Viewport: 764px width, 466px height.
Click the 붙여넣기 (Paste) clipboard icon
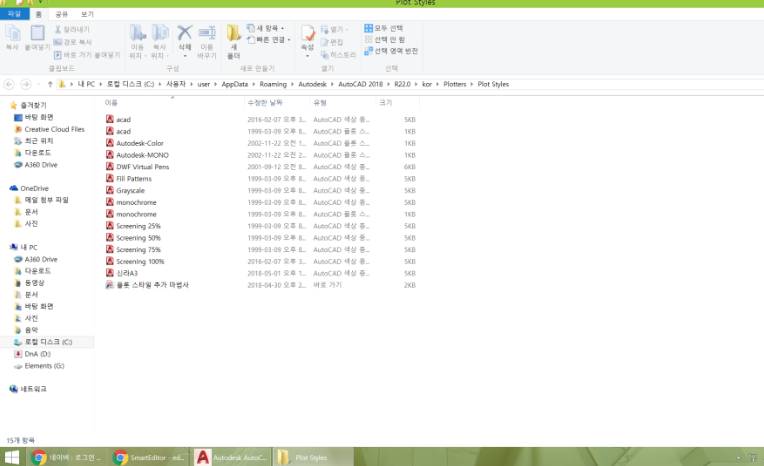point(38,34)
